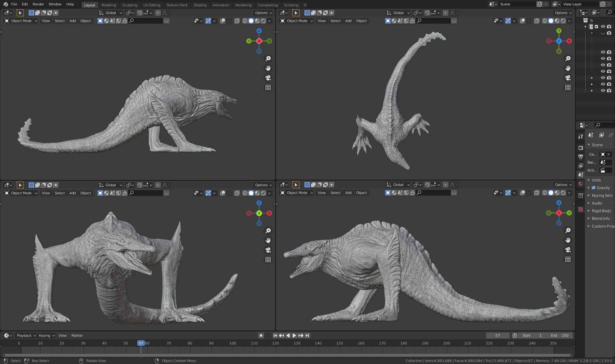Click zoom icon in top-left viewport

pos(268,59)
